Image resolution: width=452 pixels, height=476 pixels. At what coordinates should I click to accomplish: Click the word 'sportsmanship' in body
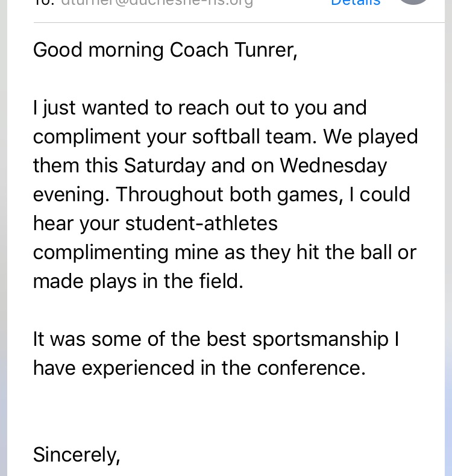pyautogui.click(x=320, y=340)
